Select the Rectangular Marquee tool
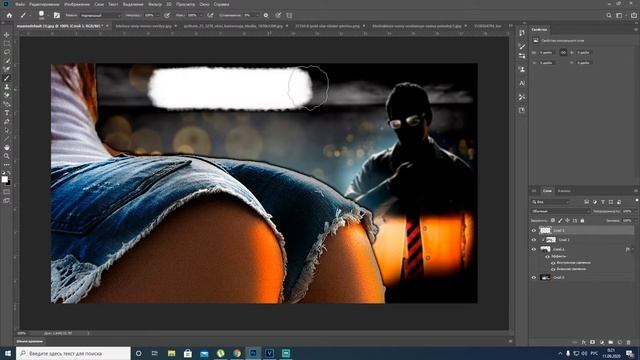640x360 pixels. [7, 43]
